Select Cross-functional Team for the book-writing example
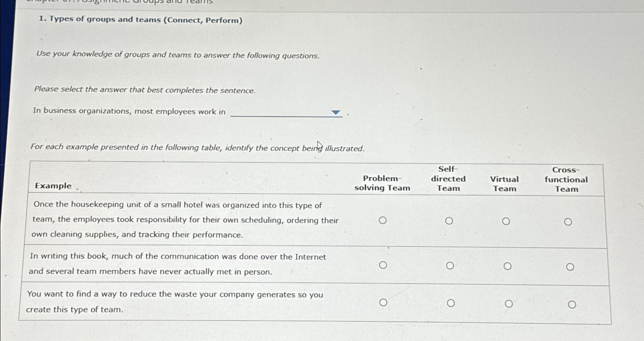The width and height of the screenshot is (644, 341). 570,266
